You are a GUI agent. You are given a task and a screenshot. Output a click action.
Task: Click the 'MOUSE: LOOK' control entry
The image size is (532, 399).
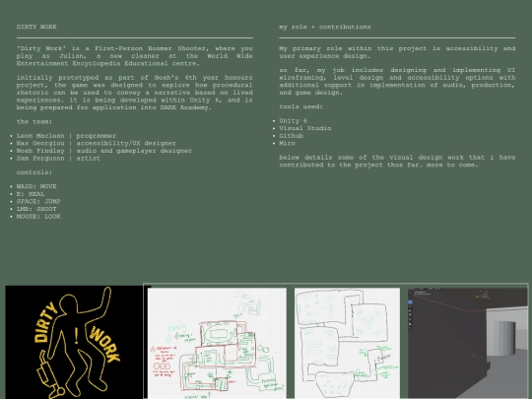pos(38,217)
